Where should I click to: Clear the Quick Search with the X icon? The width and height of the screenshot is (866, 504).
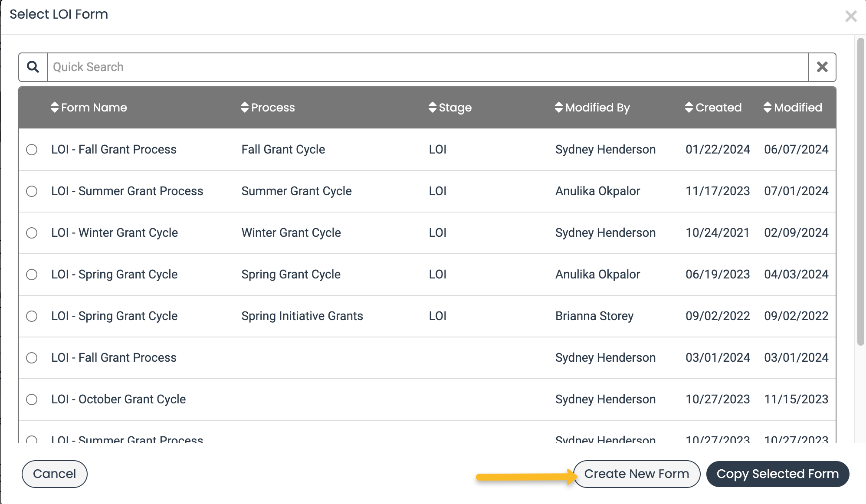[x=823, y=67]
